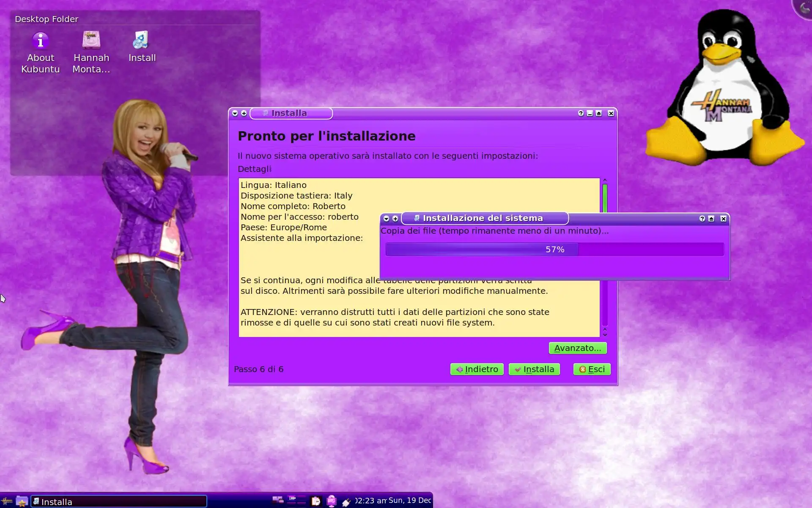Open the favorites folder icon in panel
Viewport: 812px width, 508px height.
(22, 502)
